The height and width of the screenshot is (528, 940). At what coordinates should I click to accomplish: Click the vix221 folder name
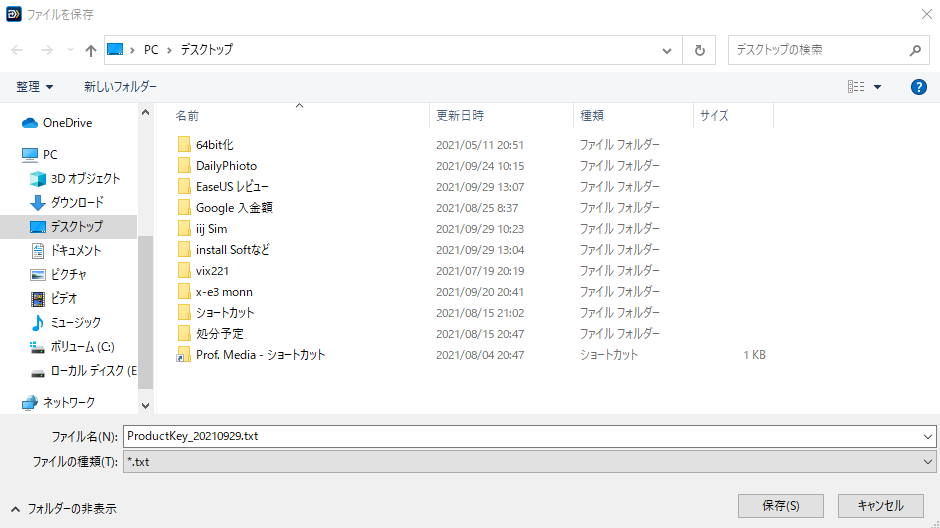[212, 271]
